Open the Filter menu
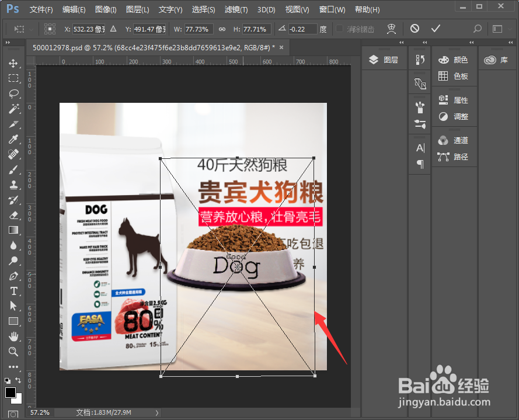 [236, 9]
